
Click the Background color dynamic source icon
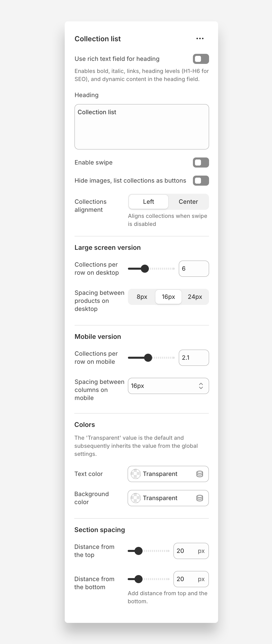pos(200,498)
